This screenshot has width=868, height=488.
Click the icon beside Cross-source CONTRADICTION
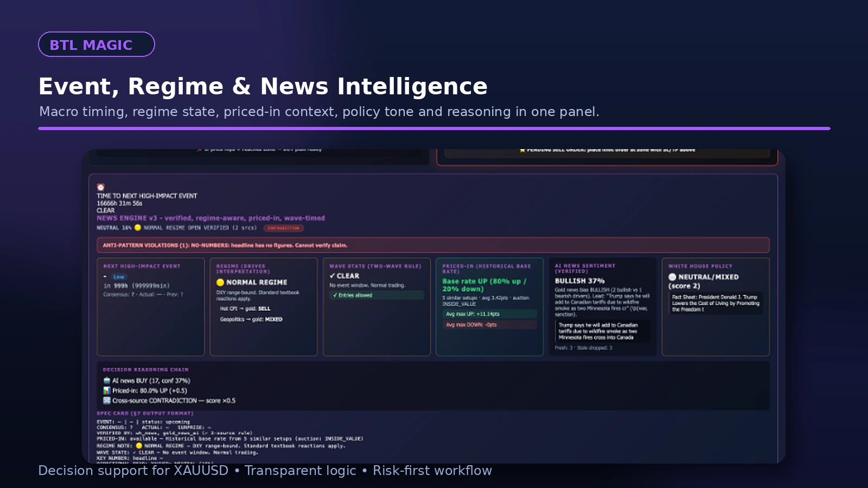coord(107,401)
